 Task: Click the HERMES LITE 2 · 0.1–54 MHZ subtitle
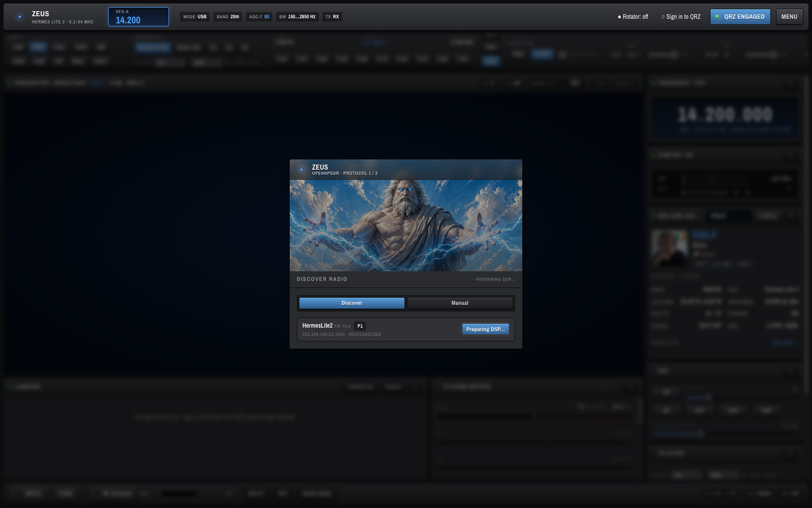(x=62, y=22)
